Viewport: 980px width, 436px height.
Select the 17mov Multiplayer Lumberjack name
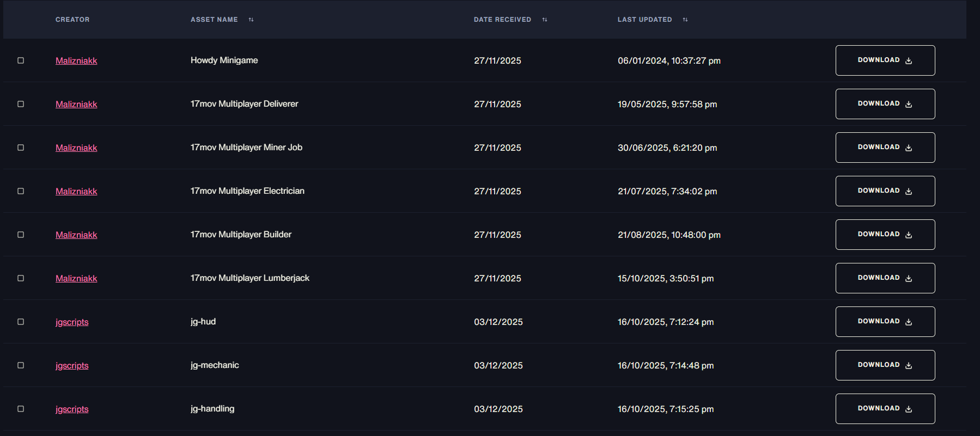(250, 278)
